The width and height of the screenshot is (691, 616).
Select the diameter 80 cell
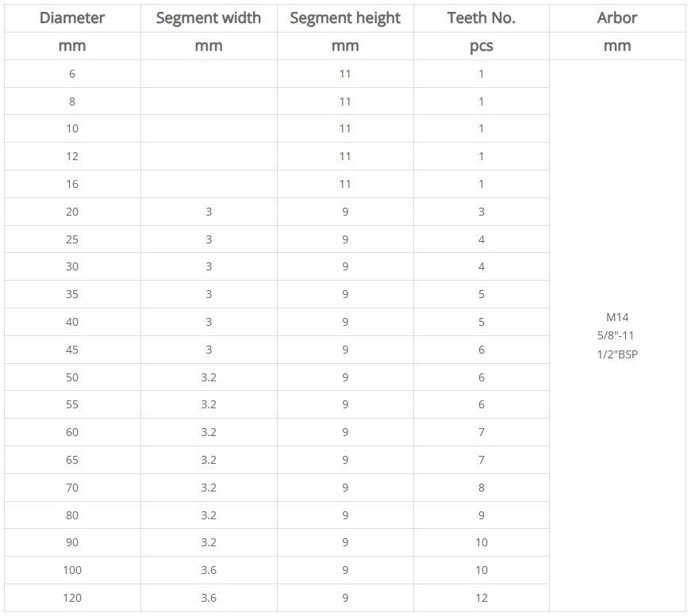coord(72,515)
